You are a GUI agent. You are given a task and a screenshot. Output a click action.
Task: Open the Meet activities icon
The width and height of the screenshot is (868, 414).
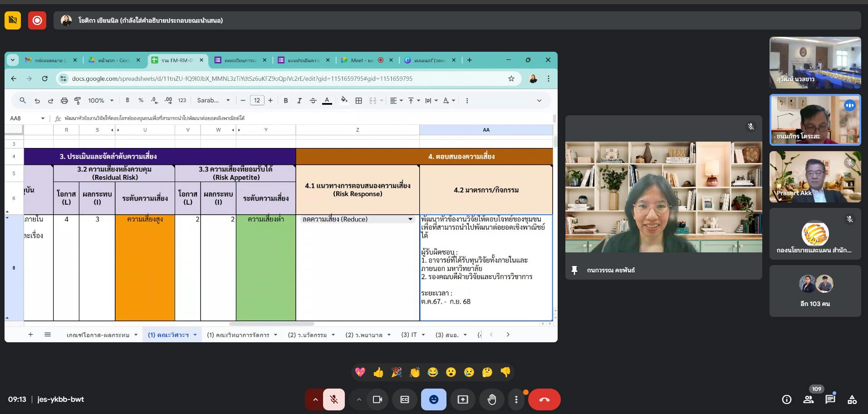pyautogui.click(x=852, y=399)
